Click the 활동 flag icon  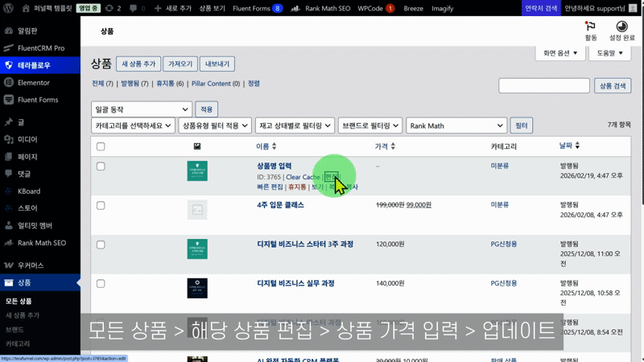(591, 27)
